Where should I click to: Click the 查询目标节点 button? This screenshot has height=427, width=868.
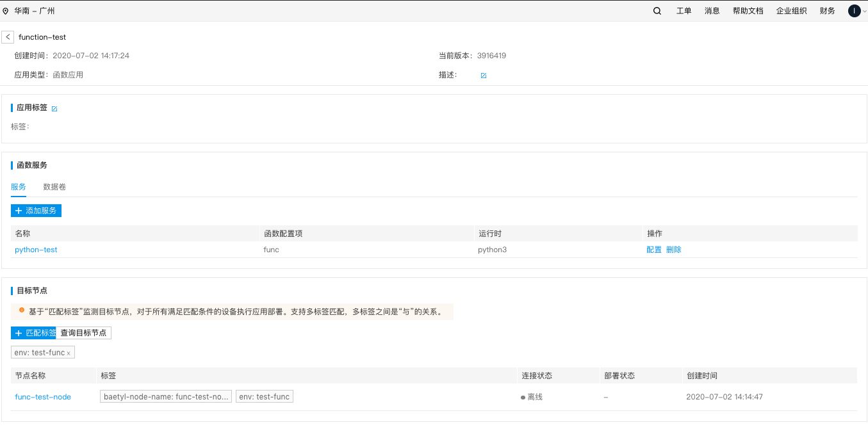(83, 333)
